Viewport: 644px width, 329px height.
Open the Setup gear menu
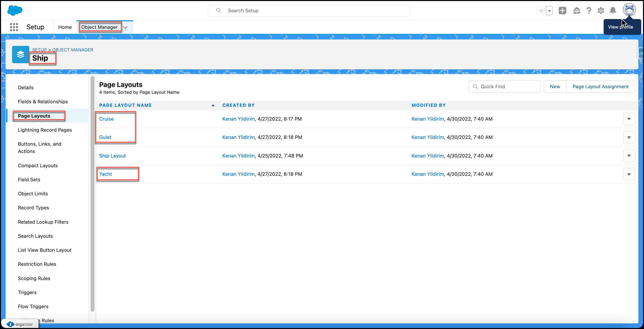[601, 11]
